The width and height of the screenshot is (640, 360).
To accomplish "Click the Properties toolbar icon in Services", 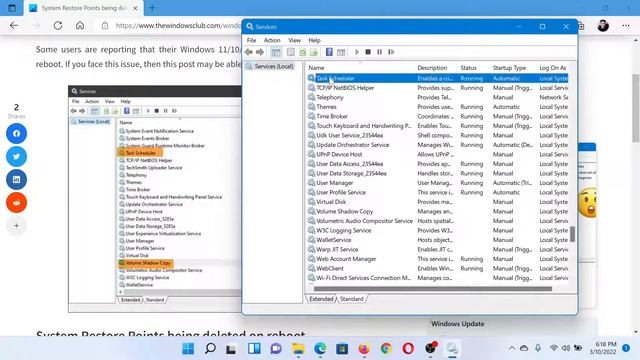I will tap(291, 52).
